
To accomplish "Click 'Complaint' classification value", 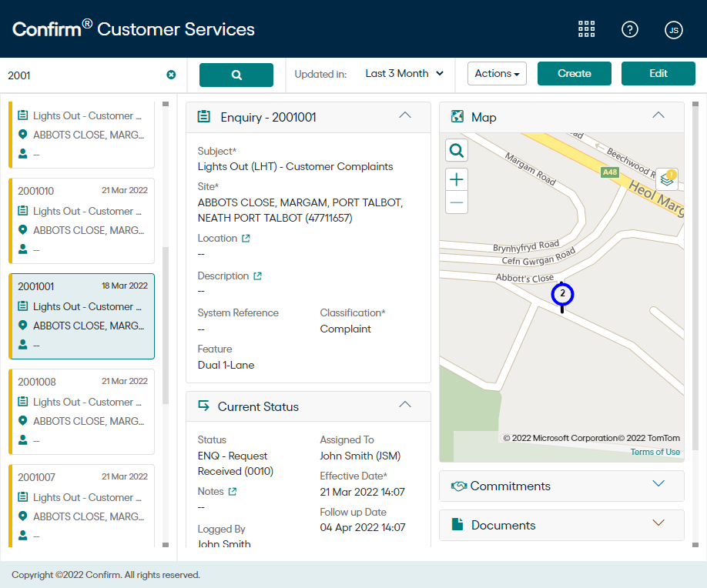I will coord(345,329).
